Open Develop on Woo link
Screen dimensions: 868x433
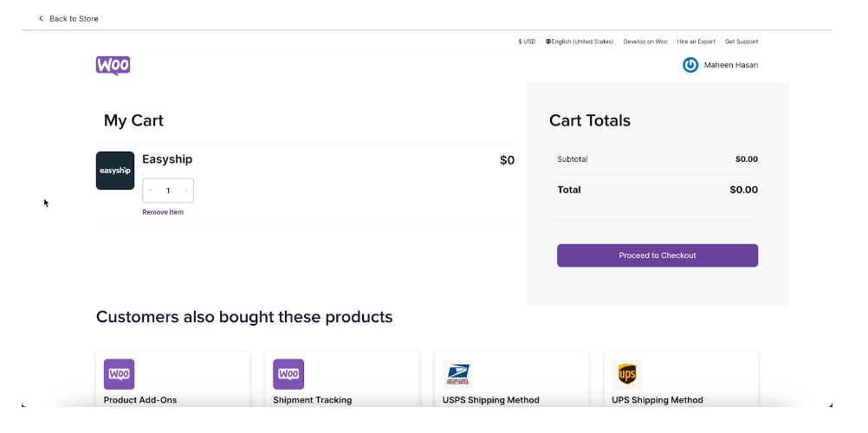(645, 42)
